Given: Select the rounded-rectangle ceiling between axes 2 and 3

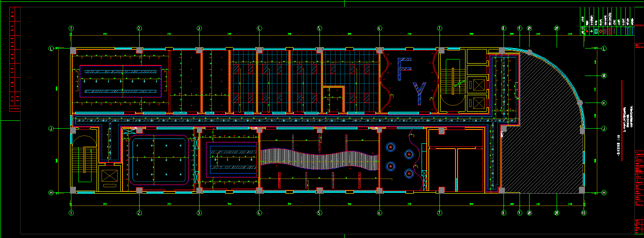Looking at the screenshot, I should tap(159, 159).
